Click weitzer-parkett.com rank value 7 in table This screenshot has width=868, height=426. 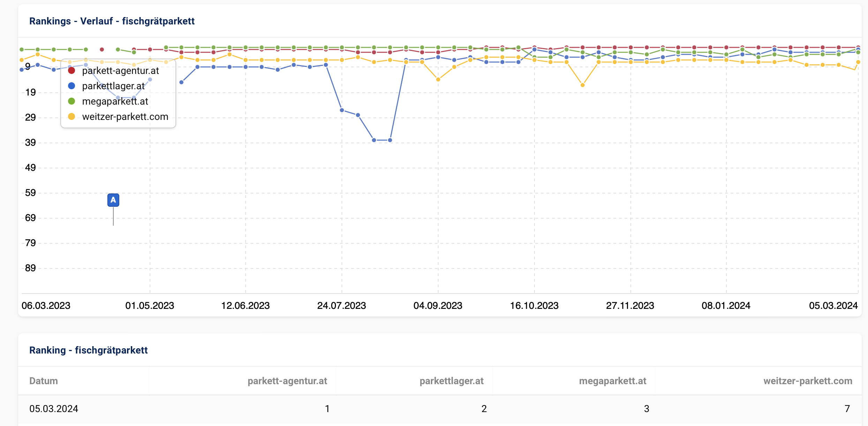pyautogui.click(x=847, y=409)
